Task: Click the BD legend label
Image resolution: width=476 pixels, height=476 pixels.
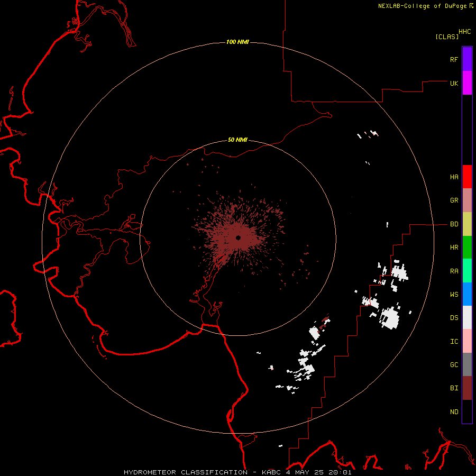Action: point(454,224)
